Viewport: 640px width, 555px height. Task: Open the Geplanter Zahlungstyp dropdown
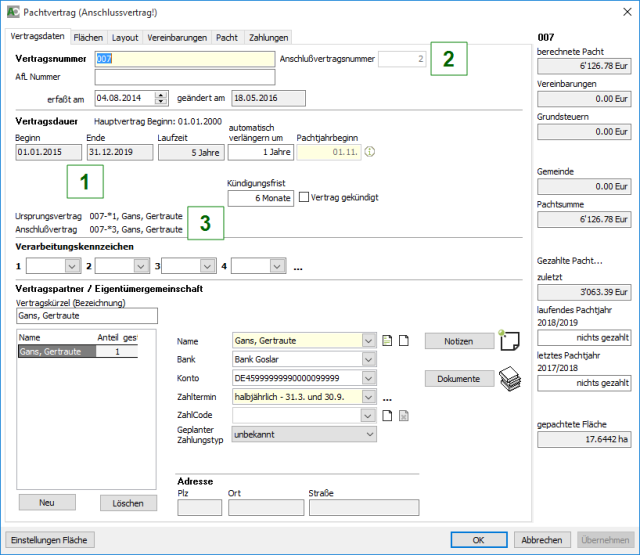pyautogui.click(x=370, y=435)
